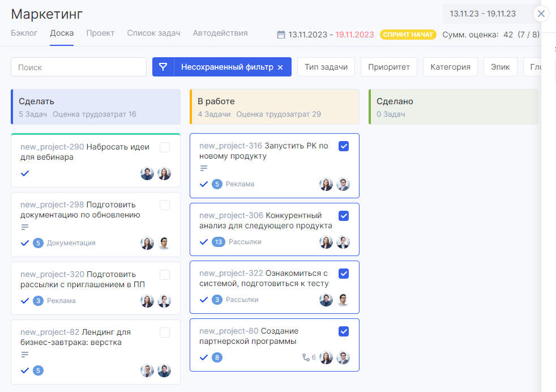The image size is (556, 392).
Task: Select the new_project-298 task checkbox
Action: [165, 205]
